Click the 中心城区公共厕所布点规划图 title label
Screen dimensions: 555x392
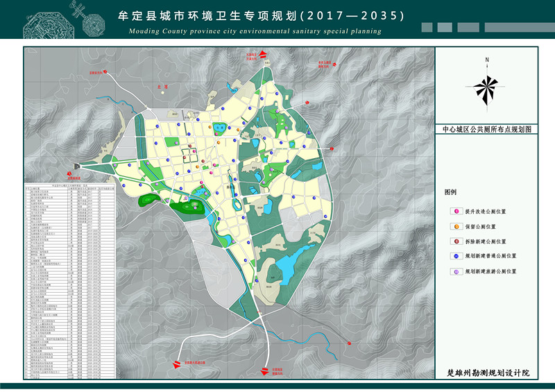486,130
